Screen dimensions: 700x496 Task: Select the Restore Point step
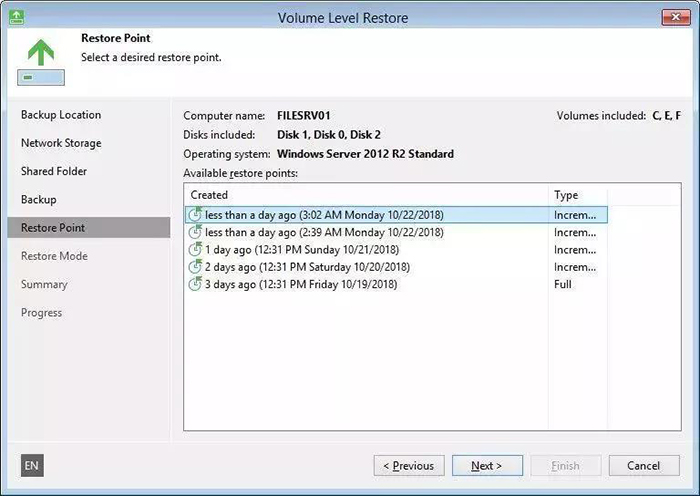[x=89, y=228]
